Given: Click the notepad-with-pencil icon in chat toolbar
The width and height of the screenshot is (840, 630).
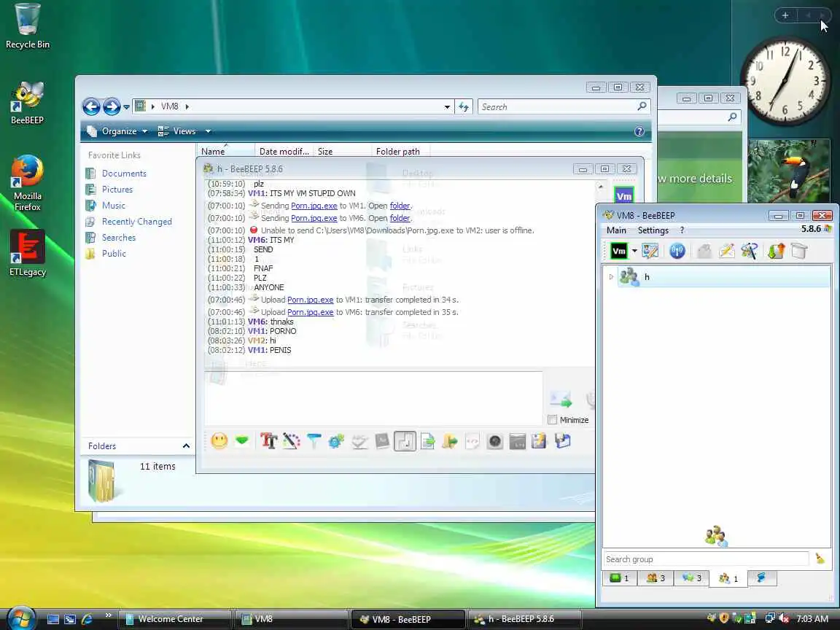Looking at the screenshot, I should tap(539, 441).
